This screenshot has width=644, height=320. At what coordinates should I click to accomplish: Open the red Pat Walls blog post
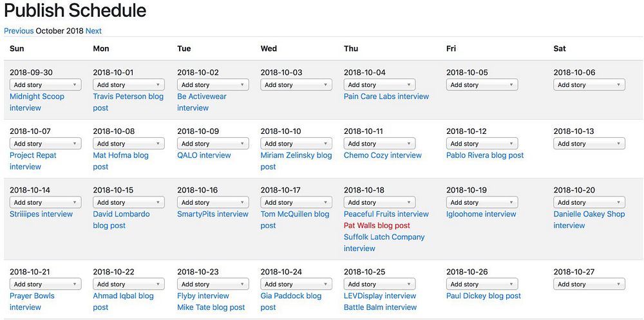(x=377, y=225)
